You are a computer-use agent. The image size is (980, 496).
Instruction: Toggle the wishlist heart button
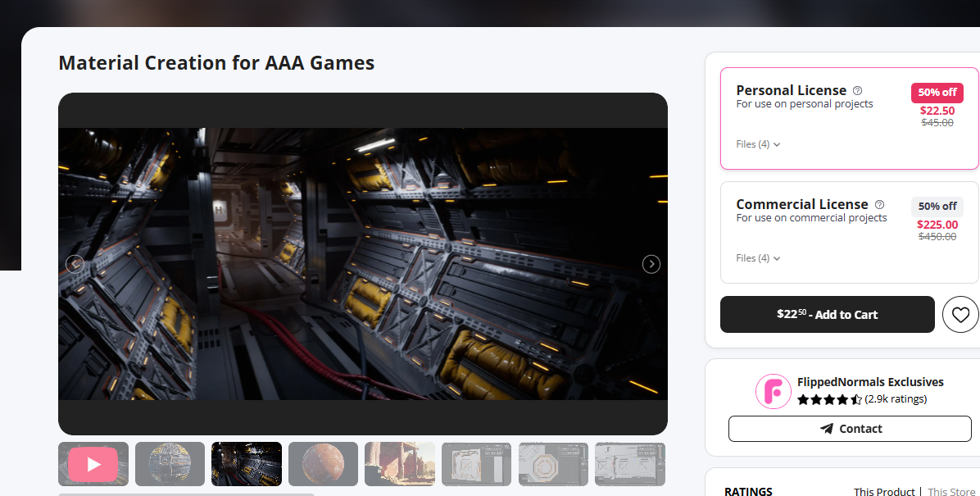coord(960,314)
